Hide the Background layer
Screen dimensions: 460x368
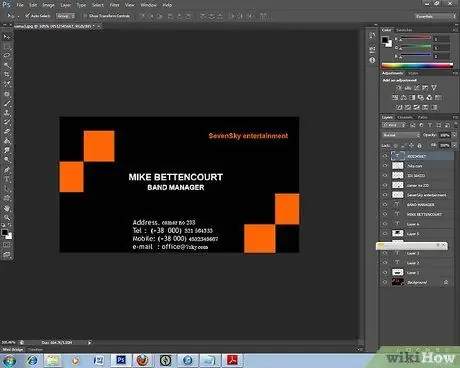[385, 282]
